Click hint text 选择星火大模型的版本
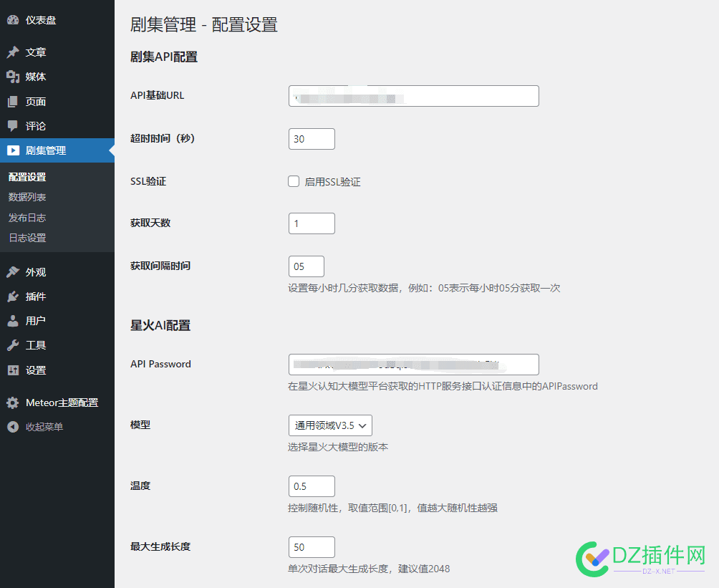This screenshot has width=719, height=588. coord(338,447)
